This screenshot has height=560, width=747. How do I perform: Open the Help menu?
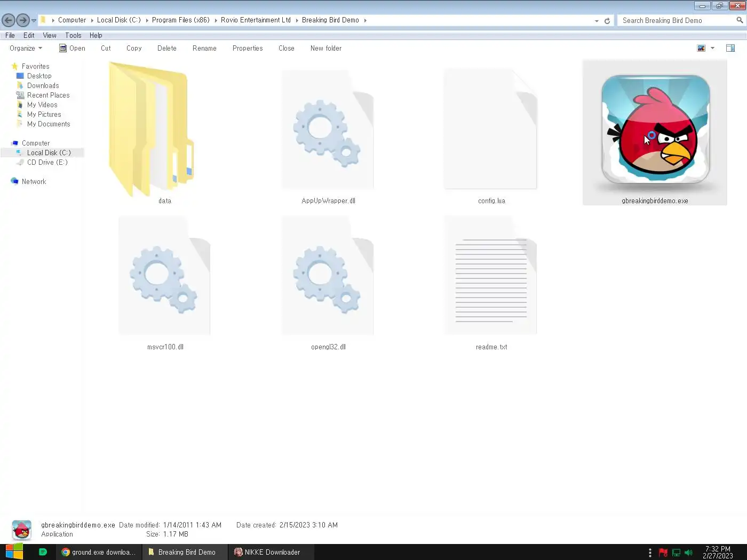96,35
